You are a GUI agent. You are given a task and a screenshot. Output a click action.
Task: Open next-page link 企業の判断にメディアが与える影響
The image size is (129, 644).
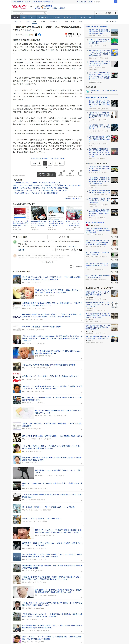click(x=48, y=158)
